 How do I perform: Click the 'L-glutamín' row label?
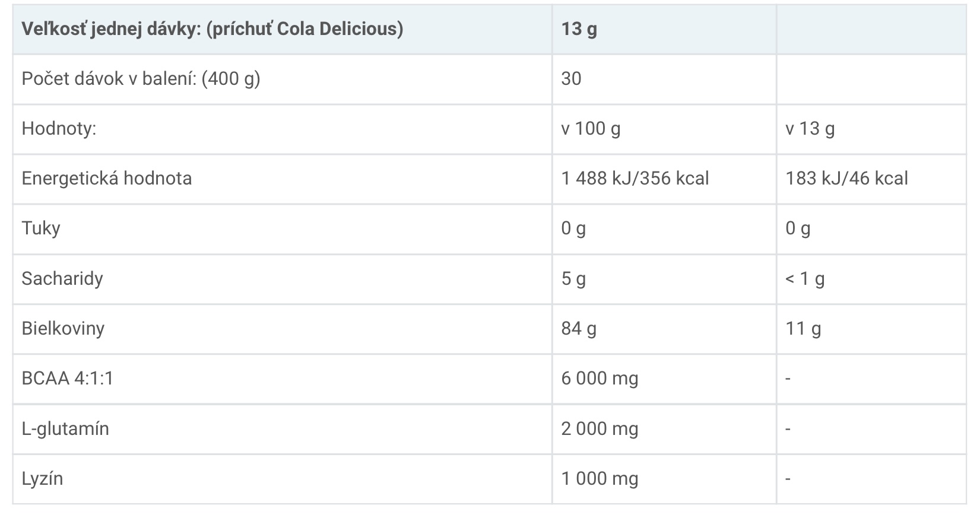65,428
